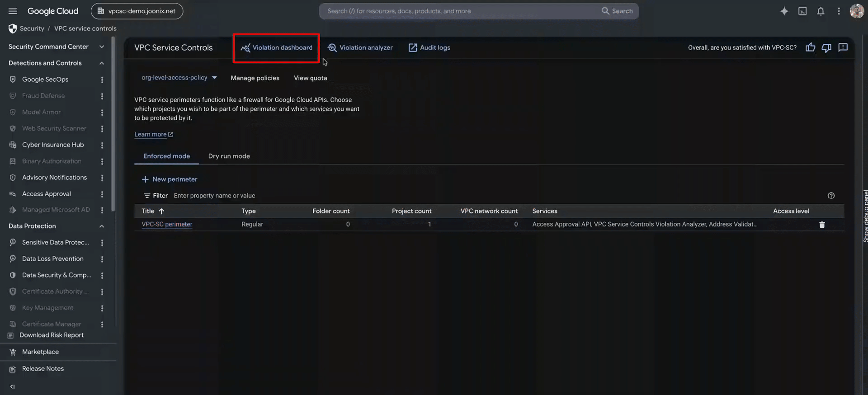The width and height of the screenshot is (868, 395).
Task: Open the Show debug panel side tab
Action: tap(865, 216)
